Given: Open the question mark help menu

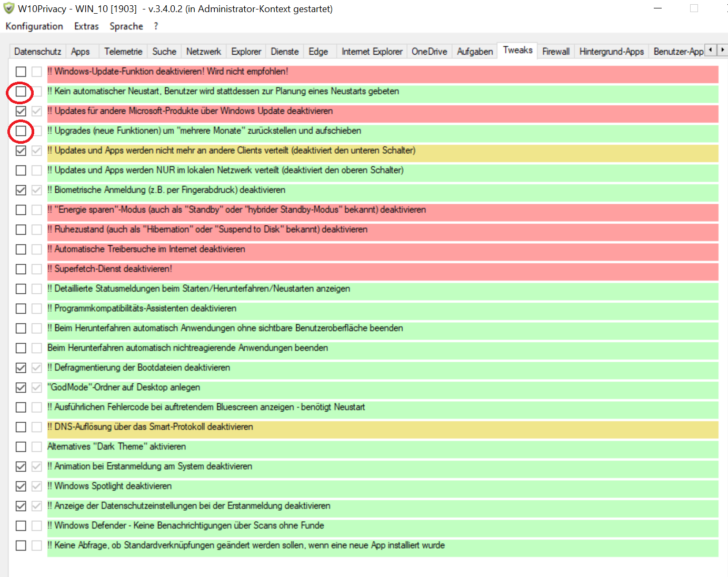Looking at the screenshot, I should pyautogui.click(x=156, y=26).
